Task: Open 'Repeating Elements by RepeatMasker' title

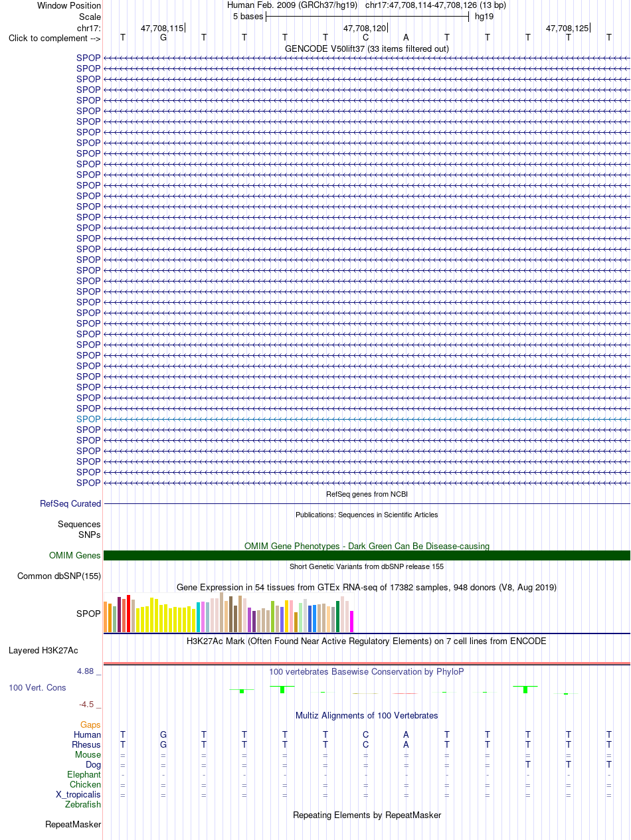Action: pos(367,815)
